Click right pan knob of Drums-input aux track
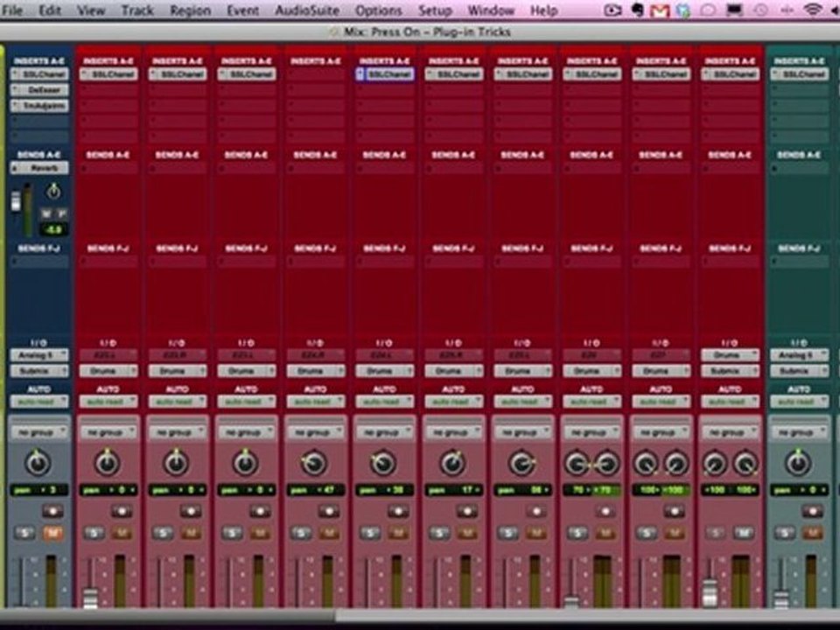 [745, 464]
